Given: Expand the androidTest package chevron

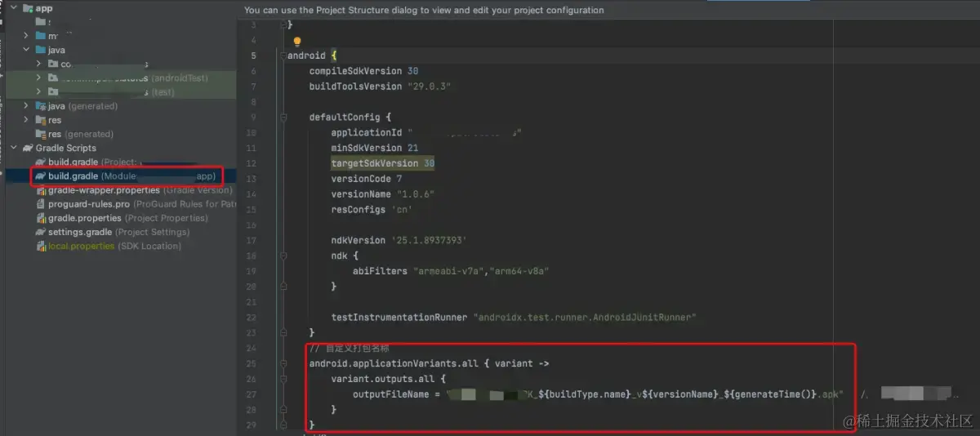Looking at the screenshot, I should tap(39, 78).
